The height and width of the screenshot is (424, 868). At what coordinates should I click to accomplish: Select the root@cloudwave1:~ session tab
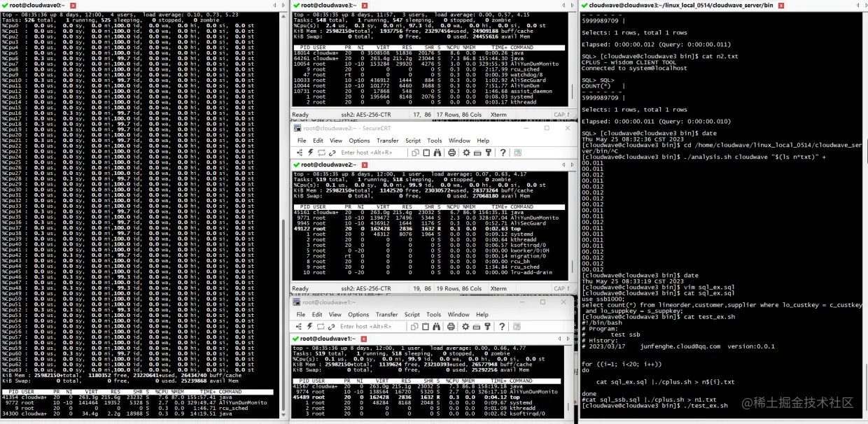[x=328, y=339]
